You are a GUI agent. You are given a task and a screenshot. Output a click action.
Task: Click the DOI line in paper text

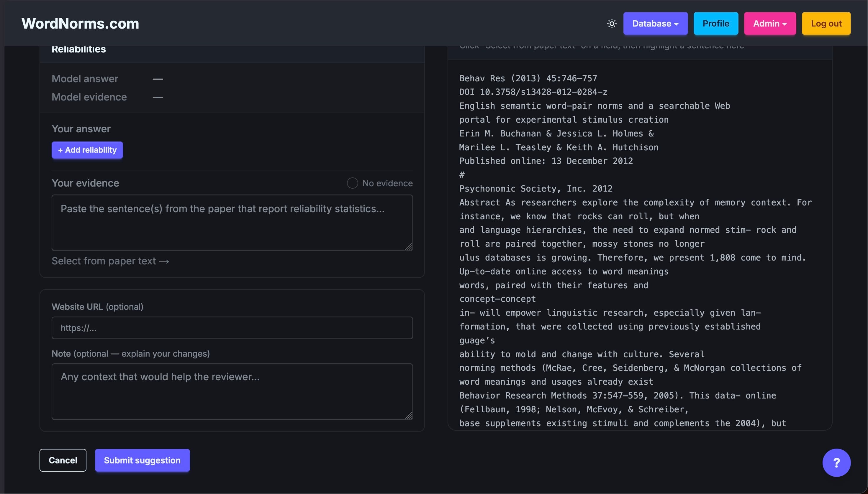click(533, 92)
